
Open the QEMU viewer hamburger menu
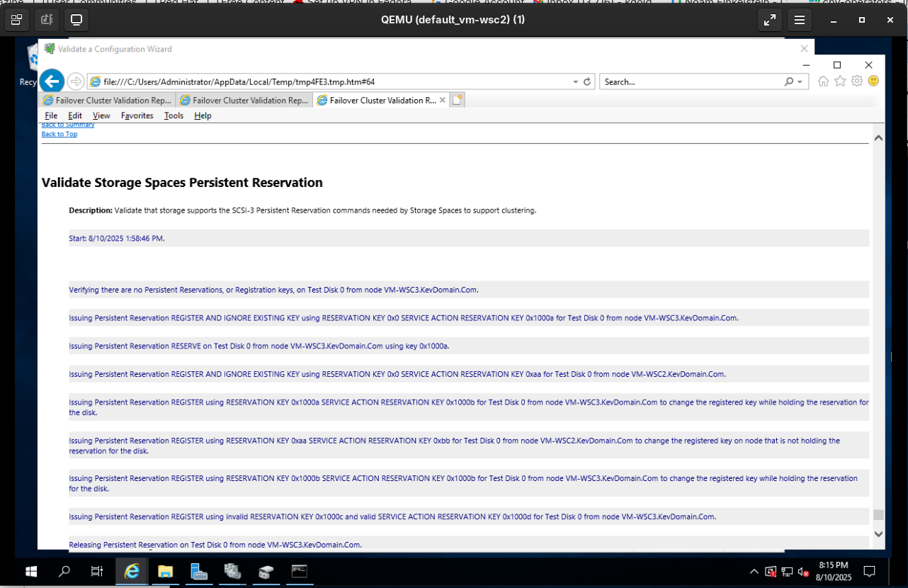pyautogui.click(x=800, y=20)
